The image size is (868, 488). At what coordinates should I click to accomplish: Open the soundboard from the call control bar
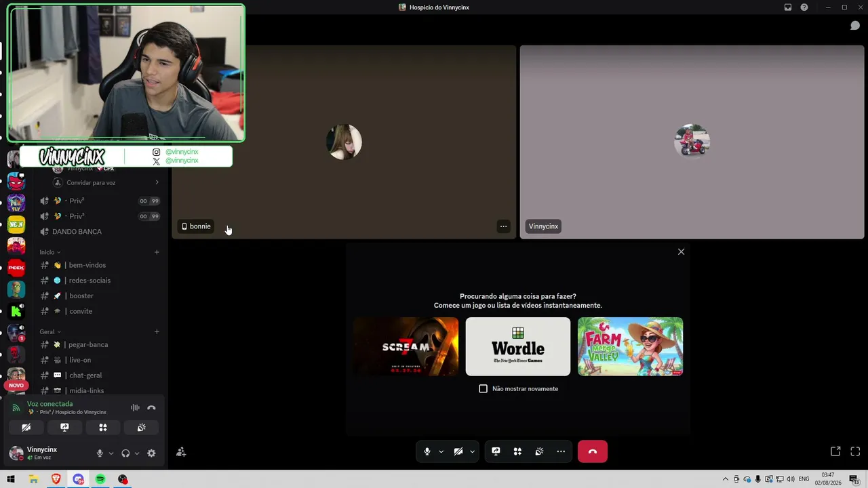click(539, 451)
